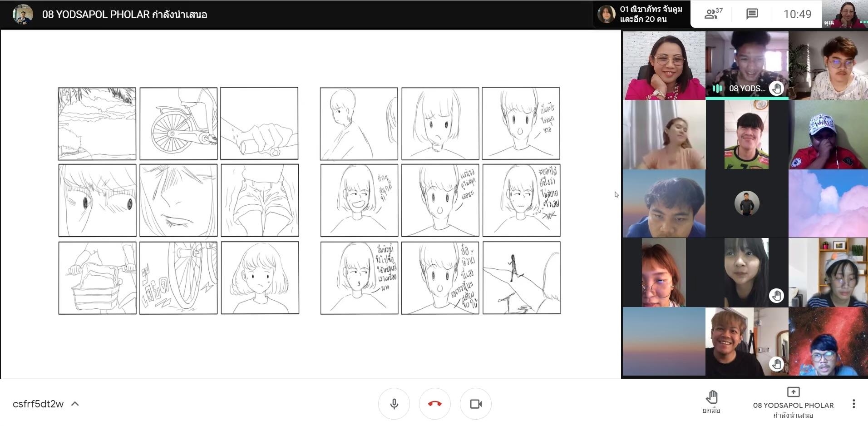
Task: Click the presenting upload icon for YODSAPOL PHOLAR
Action: coord(793,392)
